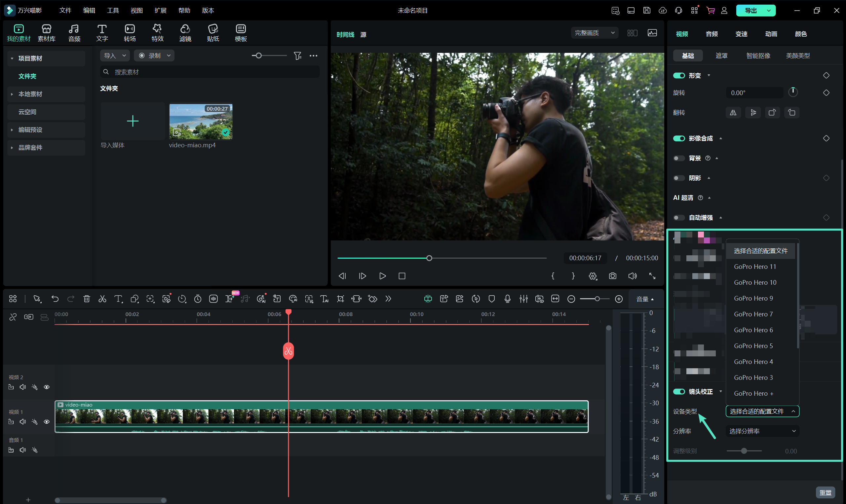Click the crop tool in timeline toolbar

340,299
